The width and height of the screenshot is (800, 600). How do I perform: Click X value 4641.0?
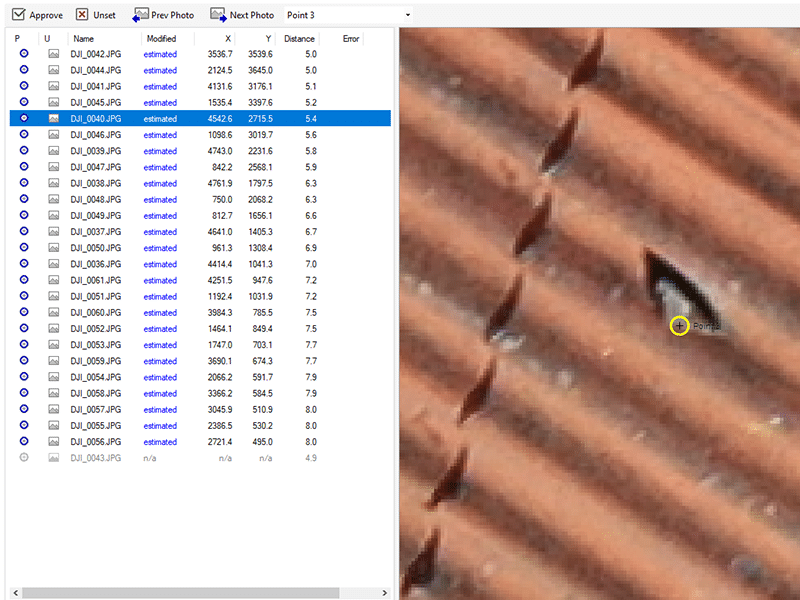pyautogui.click(x=220, y=232)
